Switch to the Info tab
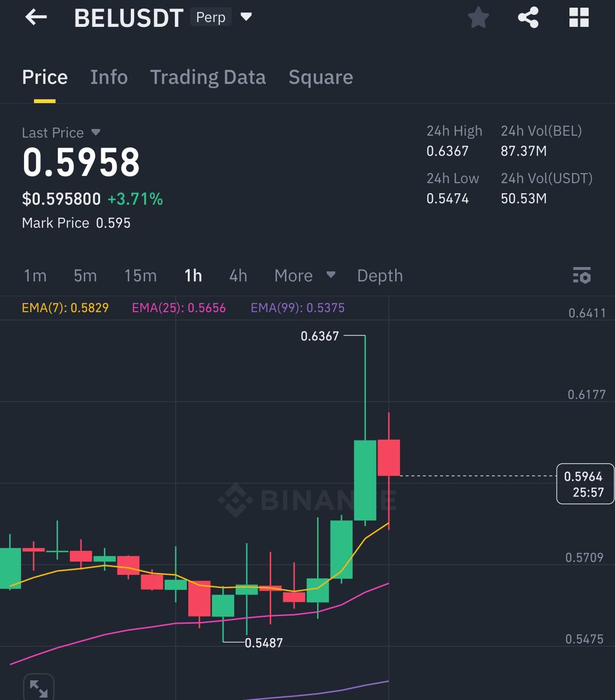Image resolution: width=615 pixels, height=700 pixels. 109,77
